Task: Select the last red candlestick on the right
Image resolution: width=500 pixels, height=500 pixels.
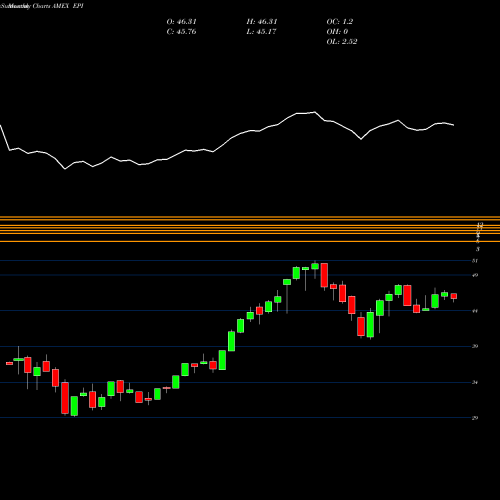Action: [x=454, y=296]
